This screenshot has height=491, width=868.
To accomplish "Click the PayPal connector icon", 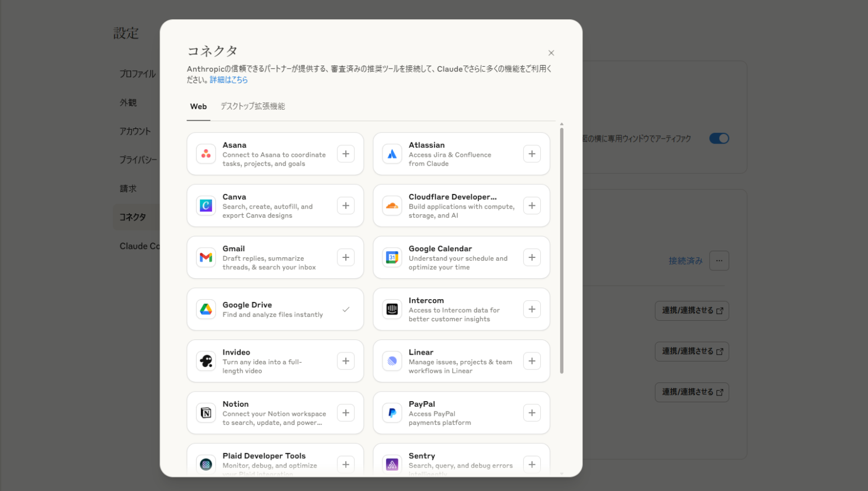I will (x=392, y=412).
